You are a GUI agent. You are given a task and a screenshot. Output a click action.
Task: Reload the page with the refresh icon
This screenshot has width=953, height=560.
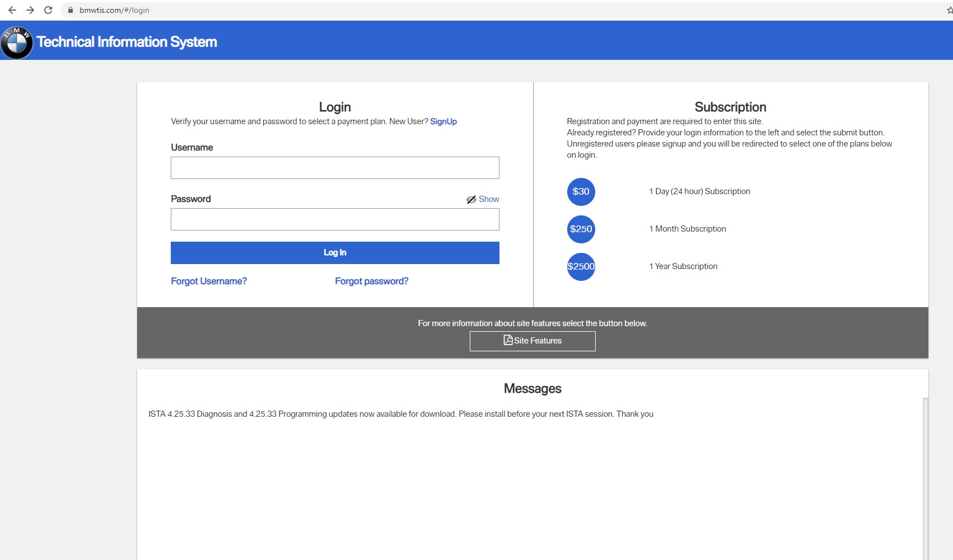point(48,10)
